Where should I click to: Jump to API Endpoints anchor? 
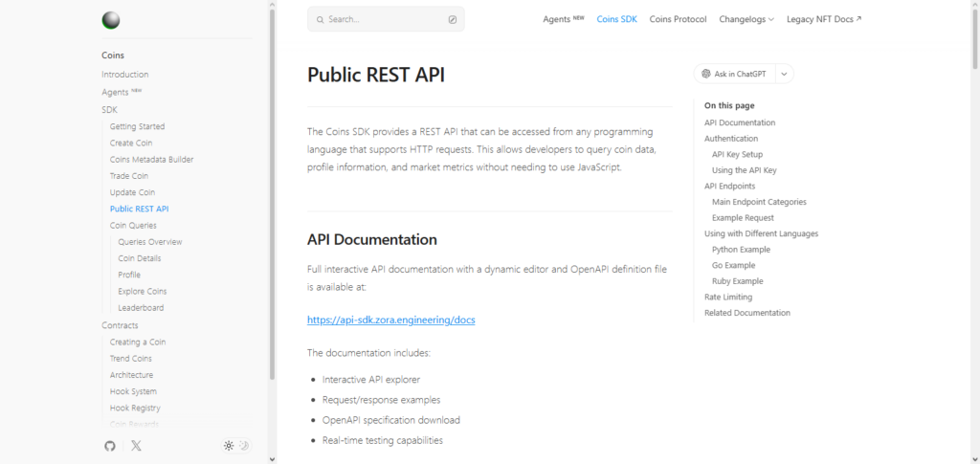pos(730,187)
